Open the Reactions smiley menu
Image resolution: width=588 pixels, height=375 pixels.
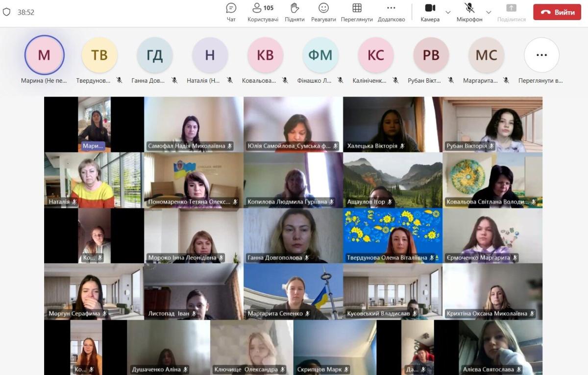click(x=323, y=12)
